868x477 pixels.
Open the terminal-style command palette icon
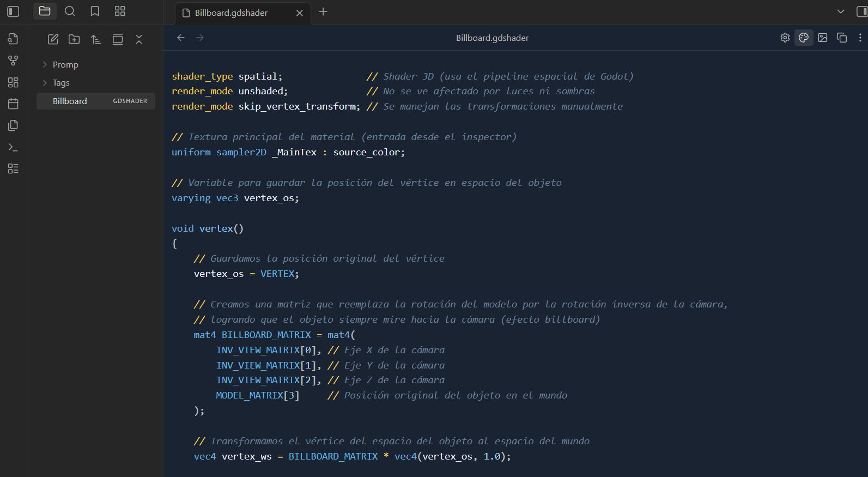pyautogui.click(x=13, y=147)
